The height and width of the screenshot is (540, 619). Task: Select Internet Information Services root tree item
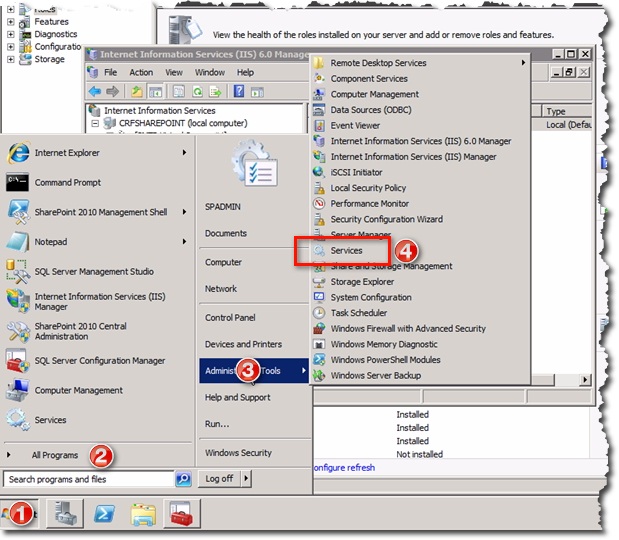[x=160, y=111]
